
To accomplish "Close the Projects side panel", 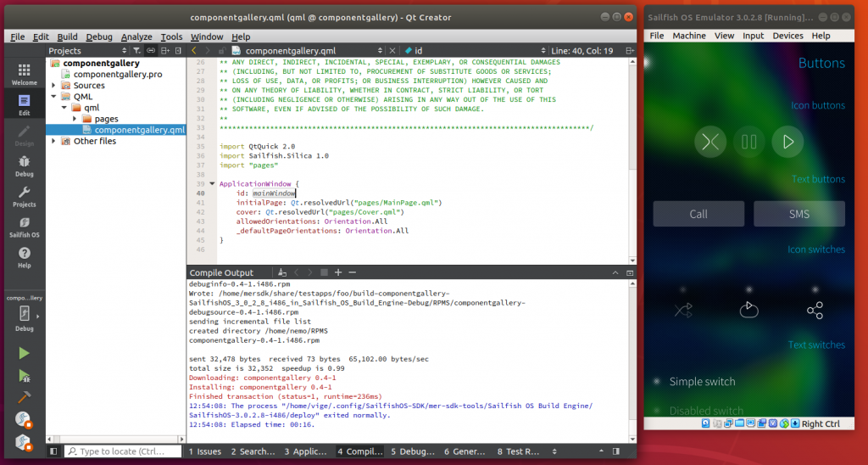I will click(178, 50).
